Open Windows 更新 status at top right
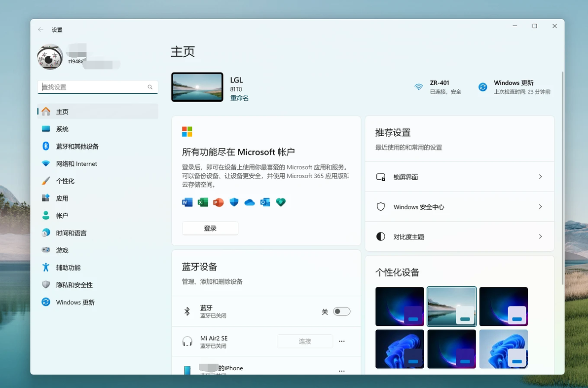 point(522,87)
